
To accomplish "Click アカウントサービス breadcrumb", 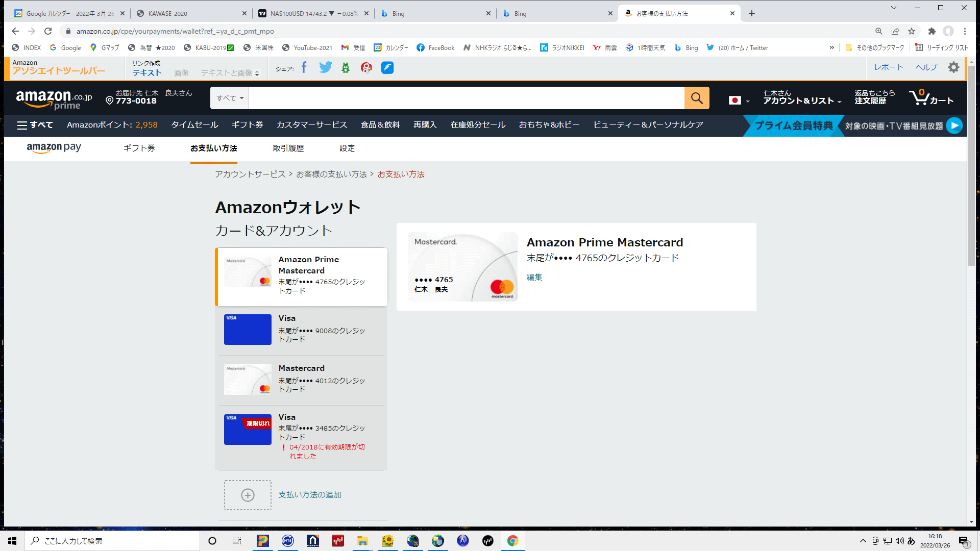I will point(250,174).
